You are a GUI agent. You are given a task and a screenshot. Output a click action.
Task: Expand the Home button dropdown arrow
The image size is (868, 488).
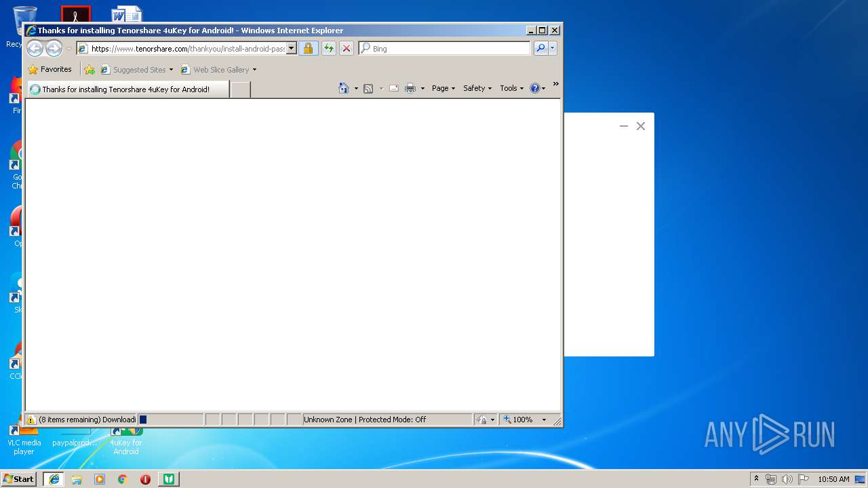pyautogui.click(x=356, y=89)
